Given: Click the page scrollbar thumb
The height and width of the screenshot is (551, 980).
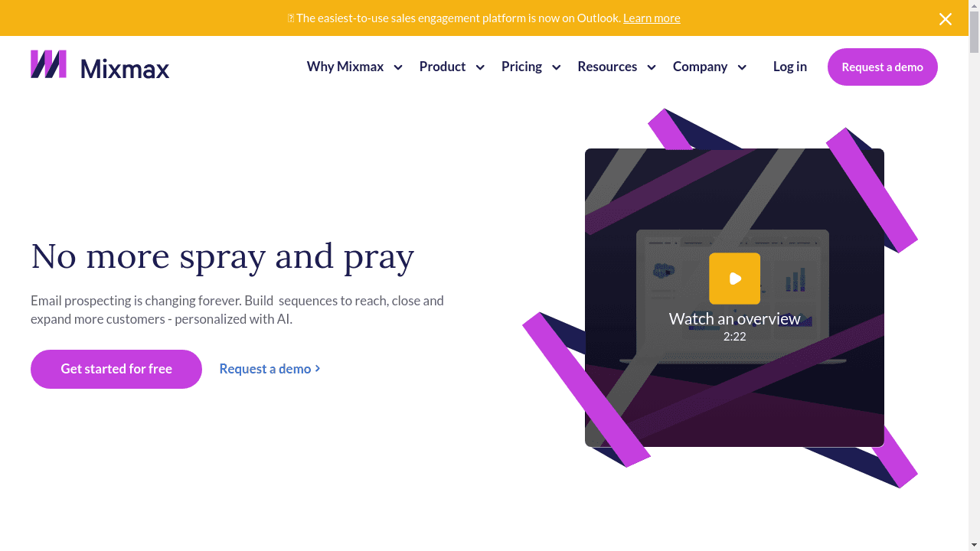Looking at the screenshot, I should 974,32.
